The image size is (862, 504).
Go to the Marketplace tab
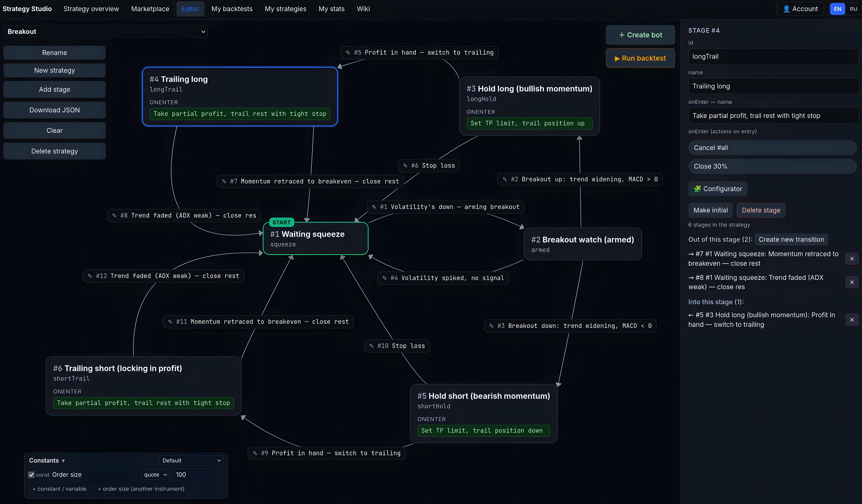tap(150, 9)
